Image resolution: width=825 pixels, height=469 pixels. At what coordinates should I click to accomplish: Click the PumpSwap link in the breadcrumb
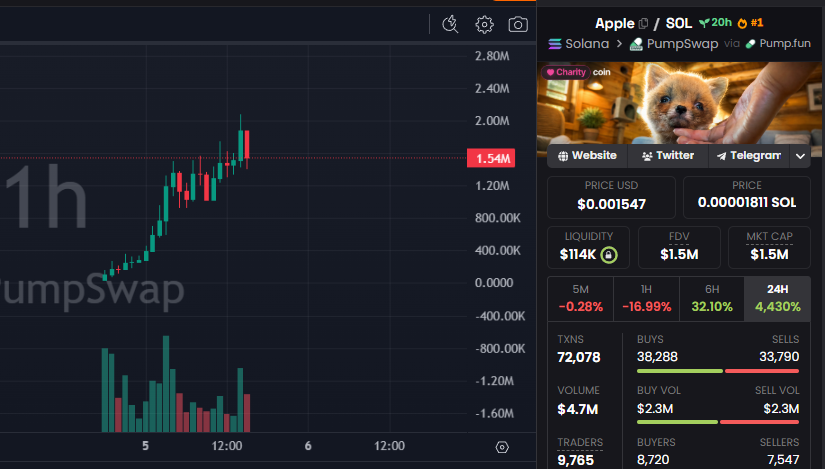(682, 44)
